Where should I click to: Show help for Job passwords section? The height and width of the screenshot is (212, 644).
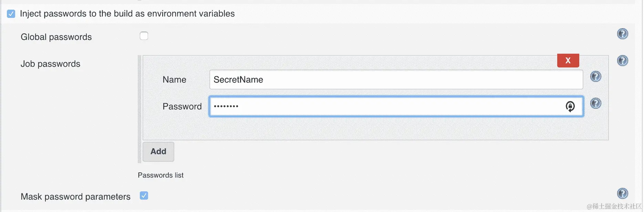pyautogui.click(x=622, y=61)
